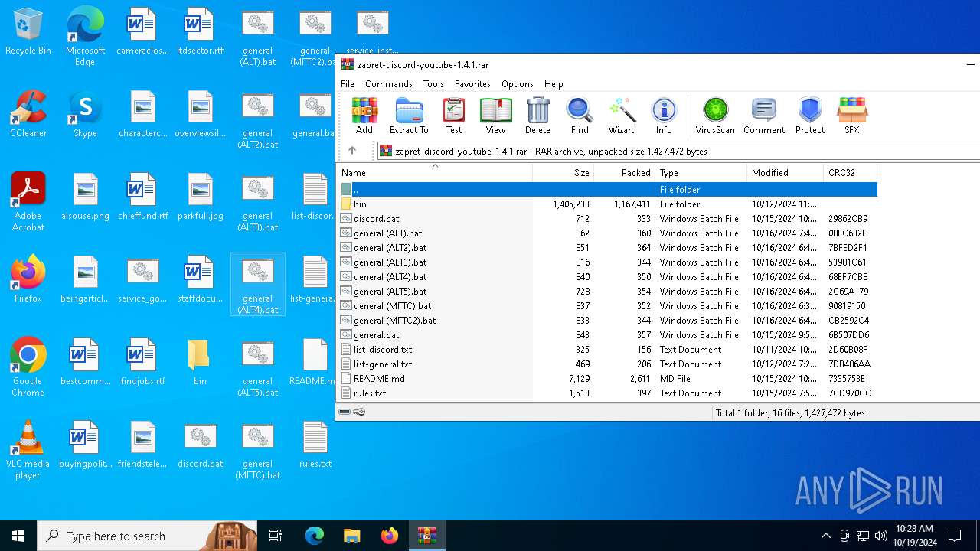This screenshot has width=980, height=551.
Task: Select the parent folder '..' row
Action: (607, 190)
